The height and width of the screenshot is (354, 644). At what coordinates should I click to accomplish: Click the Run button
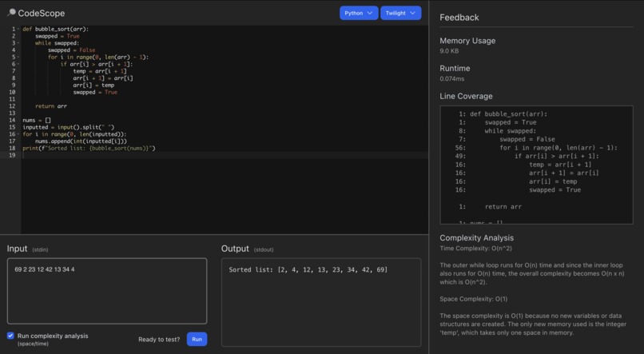point(197,339)
